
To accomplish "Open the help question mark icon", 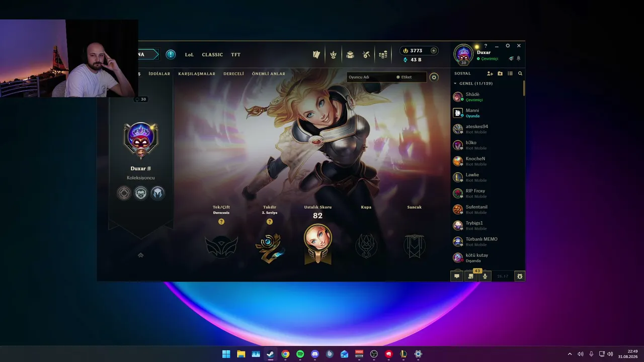I will tap(486, 46).
